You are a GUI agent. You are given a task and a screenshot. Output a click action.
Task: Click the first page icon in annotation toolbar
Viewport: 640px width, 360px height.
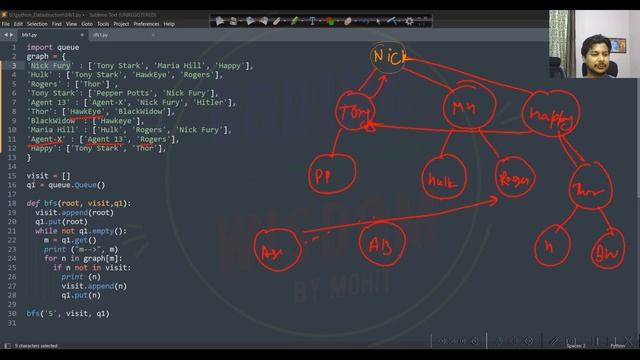coord(220,21)
